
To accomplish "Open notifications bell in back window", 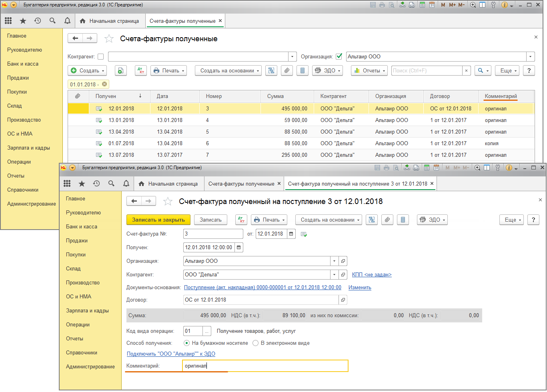I will point(67,21).
